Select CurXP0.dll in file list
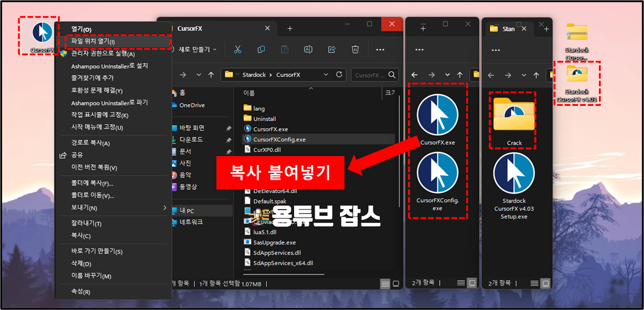 point(262,150)
